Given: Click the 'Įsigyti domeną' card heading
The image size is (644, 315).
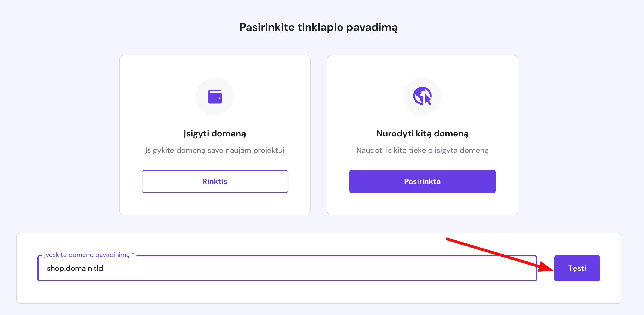Looking at the screenshot, I should [x=215, y=133].
